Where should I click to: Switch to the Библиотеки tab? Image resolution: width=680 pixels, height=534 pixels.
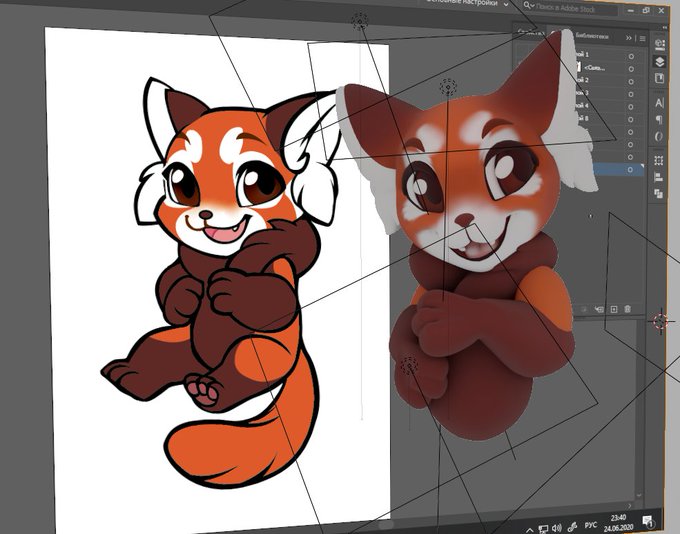pos(592,36)
